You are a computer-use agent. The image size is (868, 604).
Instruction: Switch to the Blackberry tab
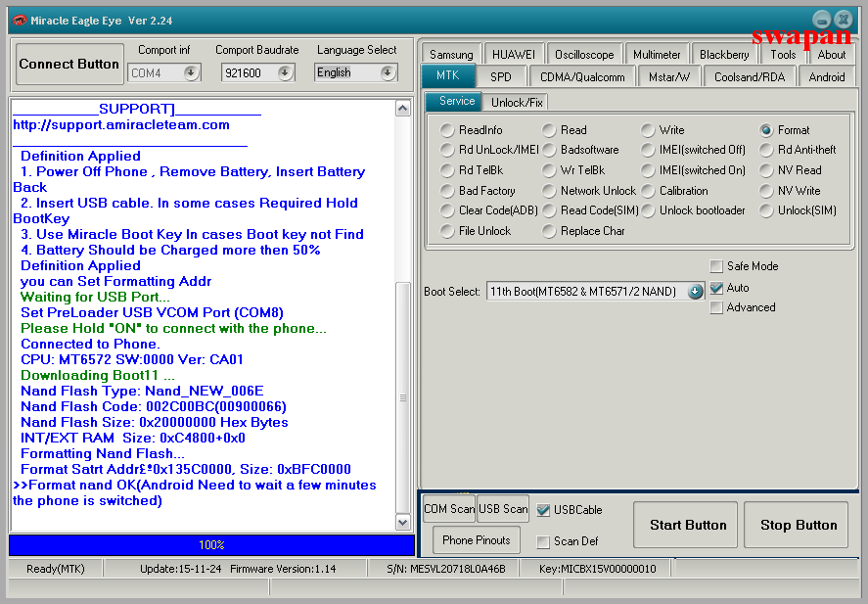click(724, 54)
